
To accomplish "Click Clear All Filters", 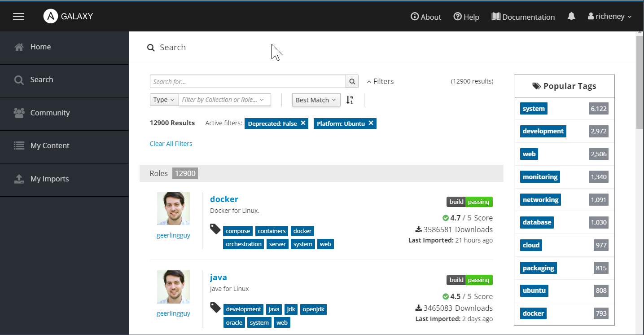I will pos(171,144).
